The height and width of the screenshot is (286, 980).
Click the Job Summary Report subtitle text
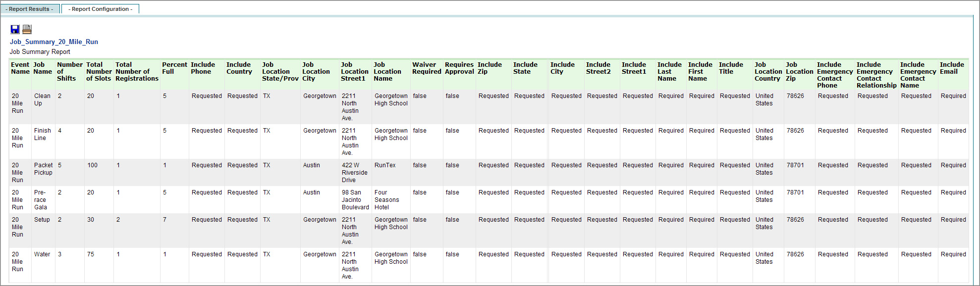pos(40,51)
